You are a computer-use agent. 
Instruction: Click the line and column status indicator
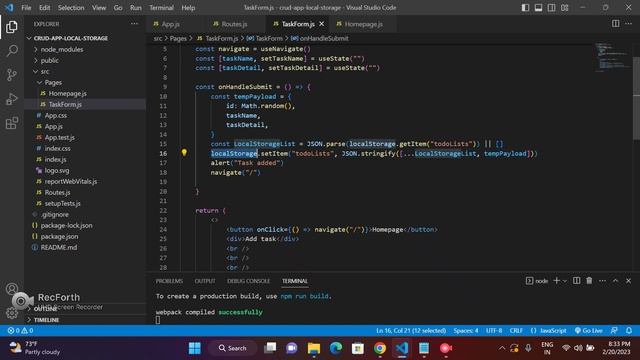(411, 331)
